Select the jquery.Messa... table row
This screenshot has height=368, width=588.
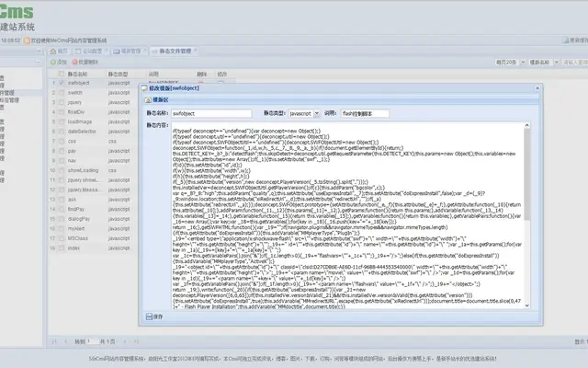click(94, 190)
